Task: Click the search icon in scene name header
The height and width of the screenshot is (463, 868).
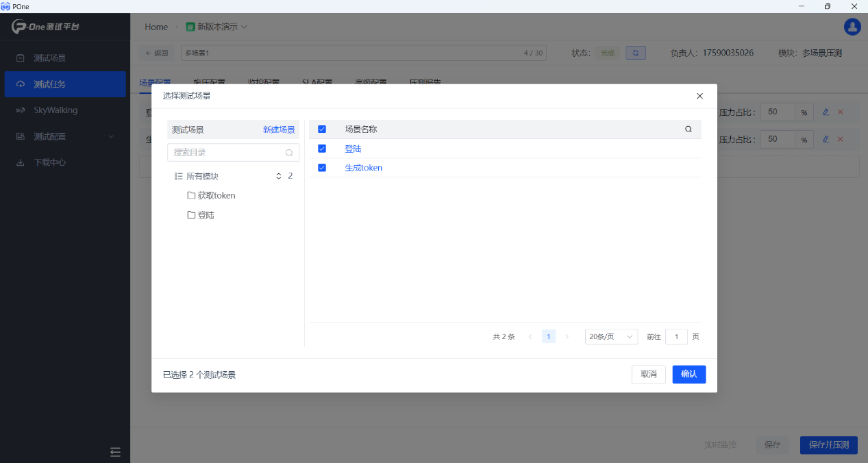Action: [689, 129]
